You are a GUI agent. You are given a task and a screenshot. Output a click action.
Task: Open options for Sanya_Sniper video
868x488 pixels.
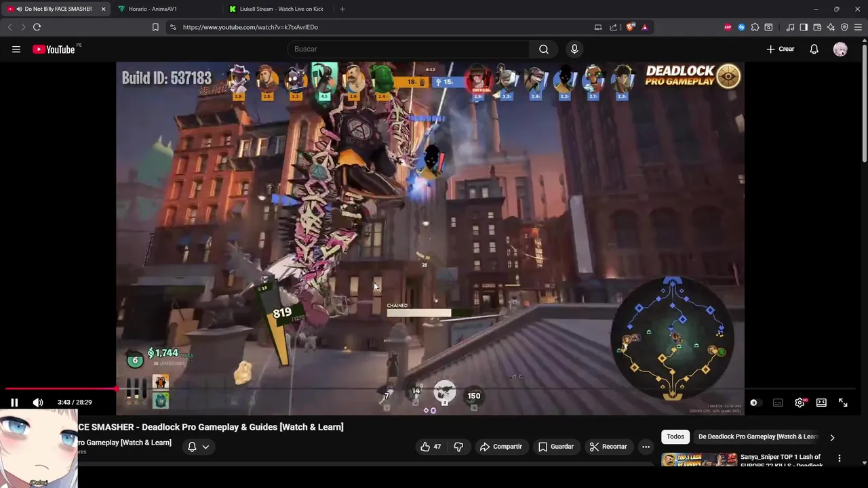pos(840,459)
